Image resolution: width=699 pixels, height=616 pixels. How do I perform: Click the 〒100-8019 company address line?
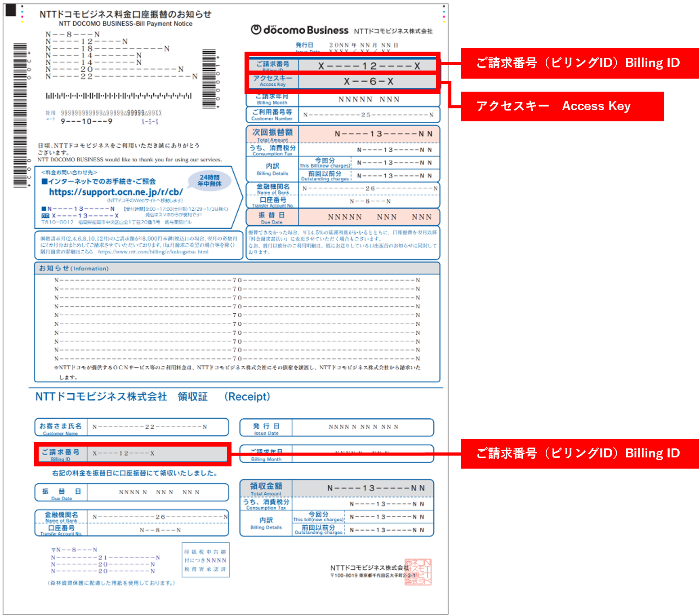tap(374, 576)
